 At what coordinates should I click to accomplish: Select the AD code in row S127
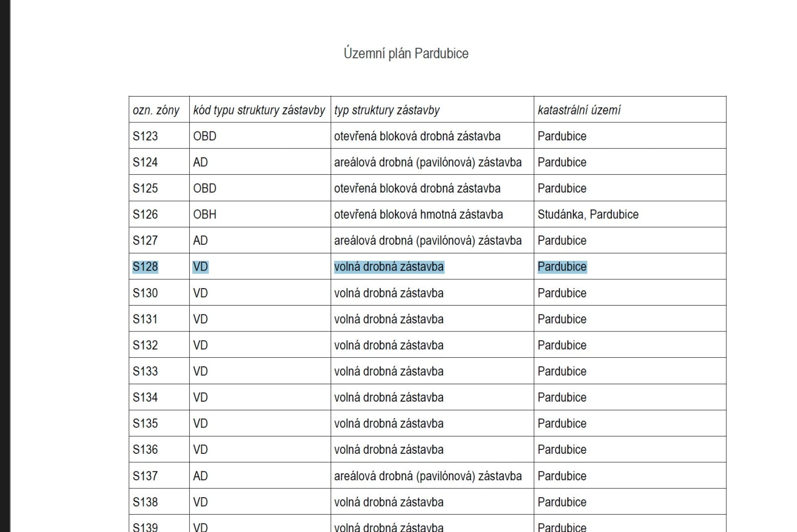click(200, 240)
